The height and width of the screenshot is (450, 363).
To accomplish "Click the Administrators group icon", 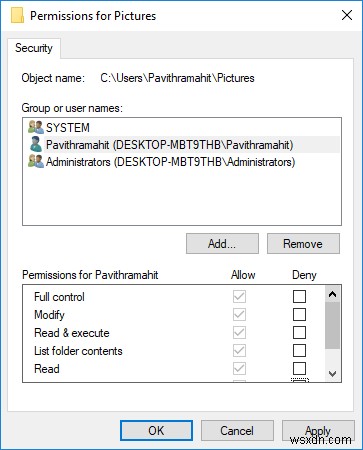I will [x=36, y=162].
